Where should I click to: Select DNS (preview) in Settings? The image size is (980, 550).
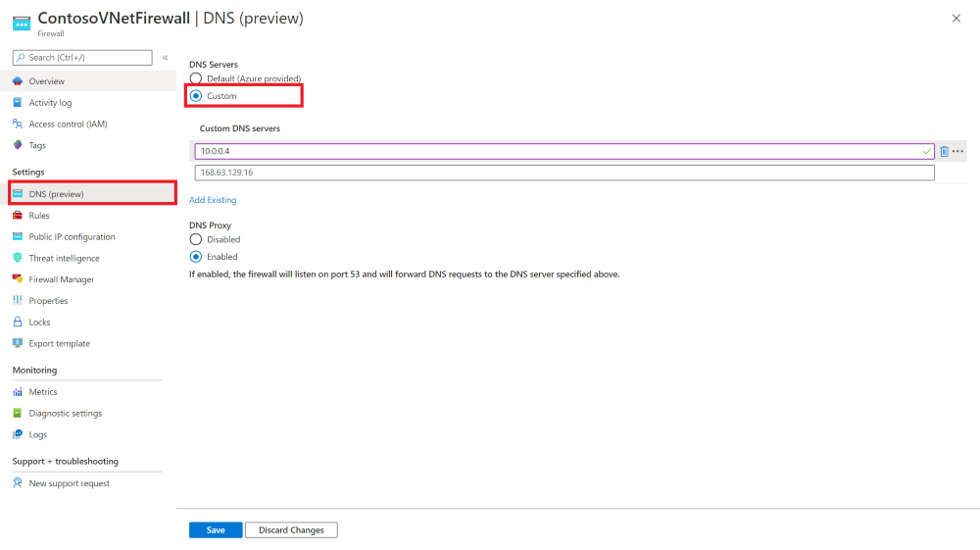click(x=92, y=194)
